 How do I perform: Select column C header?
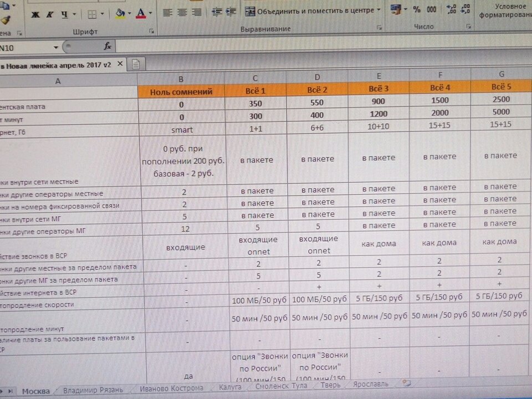pos(255,78)
